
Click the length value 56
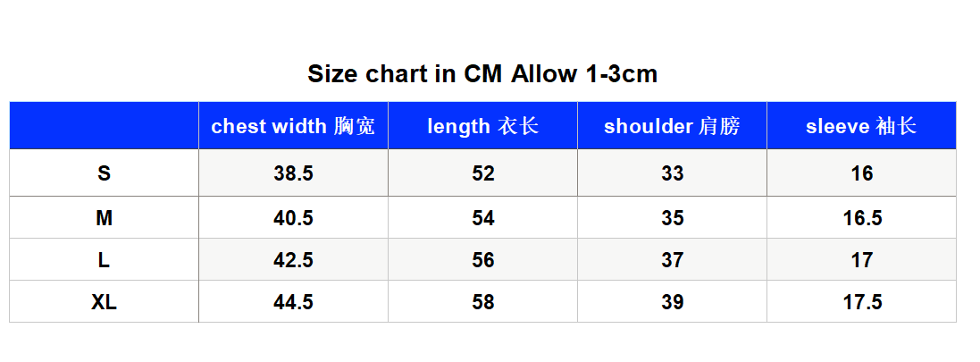[x=482, y=259]
